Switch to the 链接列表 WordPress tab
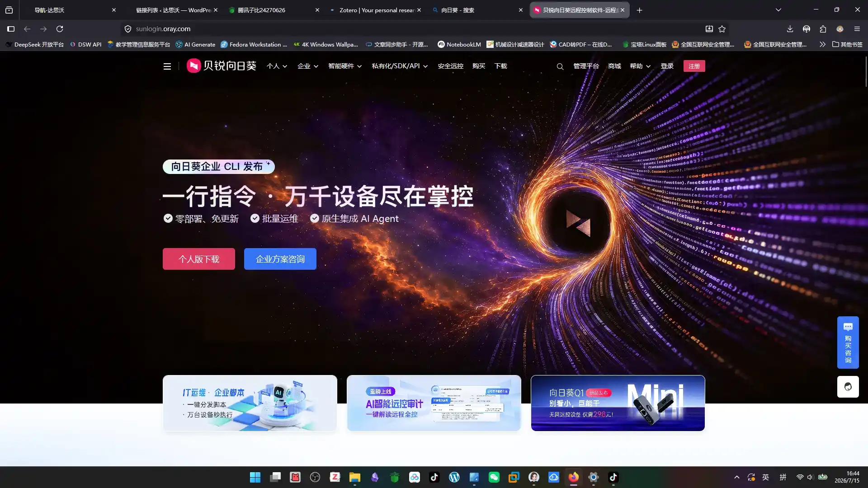The image size is (868, 488). point(173,10)
